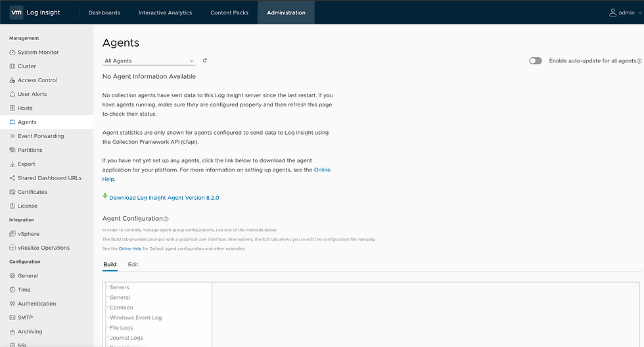Click the Partitions sidebar icon
Screen dimensions: 644x347
(x=12, y=150)
